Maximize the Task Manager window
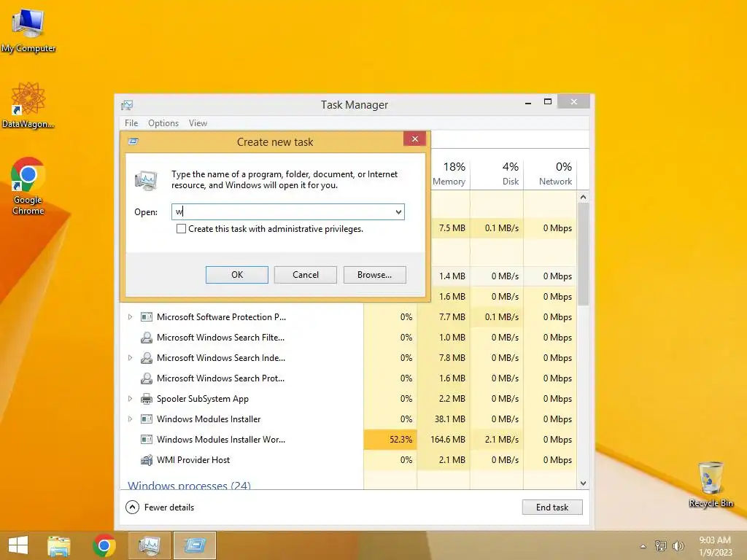The image size is (747, 560). point(548,102)
